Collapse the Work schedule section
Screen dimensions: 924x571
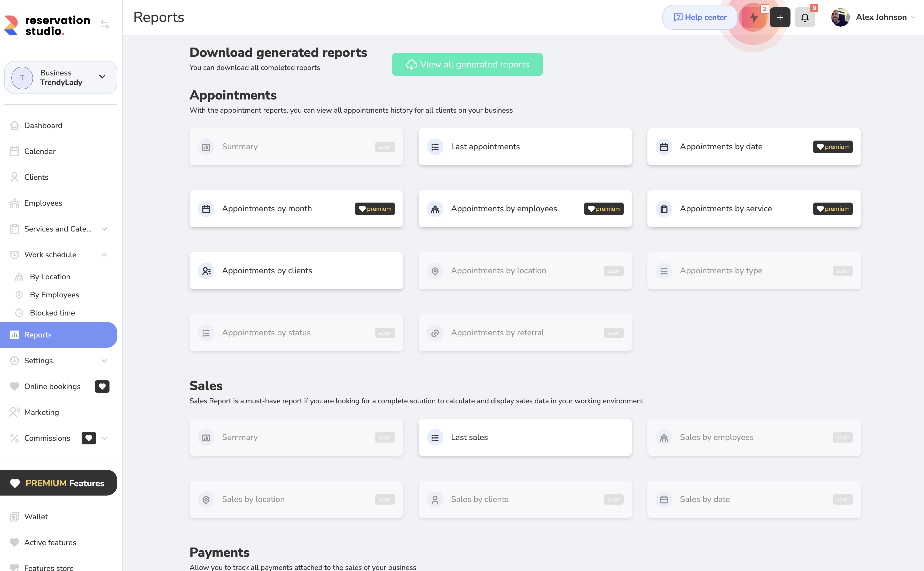tap(105, 254)
